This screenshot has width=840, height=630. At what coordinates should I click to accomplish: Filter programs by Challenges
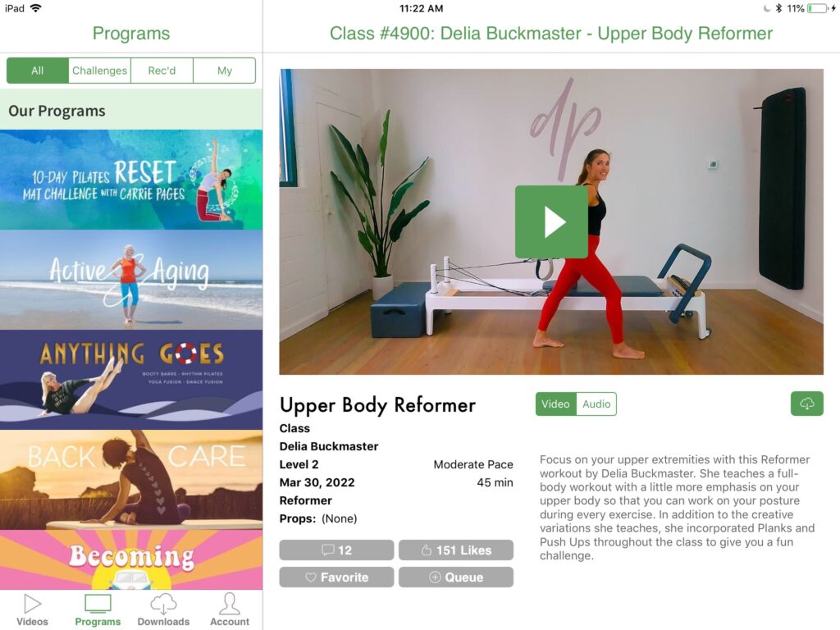[99, 71]
